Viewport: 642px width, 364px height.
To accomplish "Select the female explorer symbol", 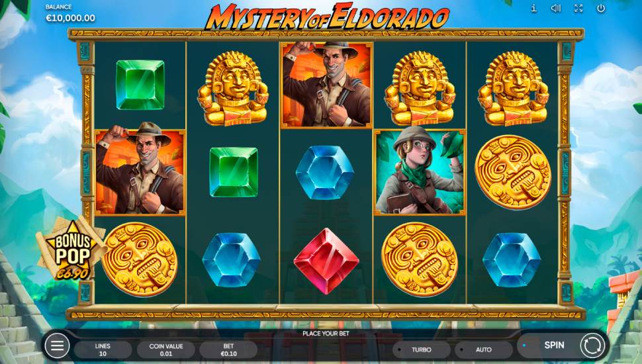I will click(x=420, y=172).
